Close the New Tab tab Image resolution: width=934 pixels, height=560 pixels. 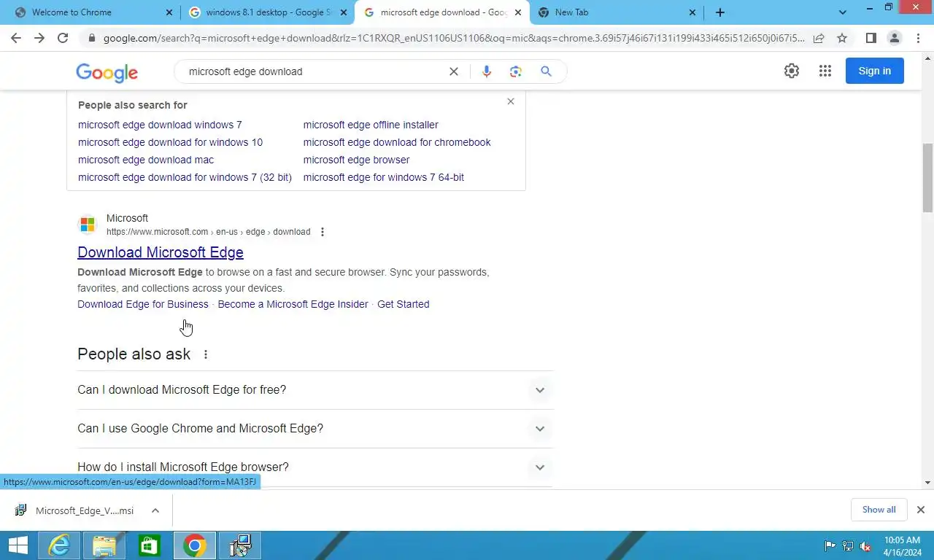tap(693, 12)
